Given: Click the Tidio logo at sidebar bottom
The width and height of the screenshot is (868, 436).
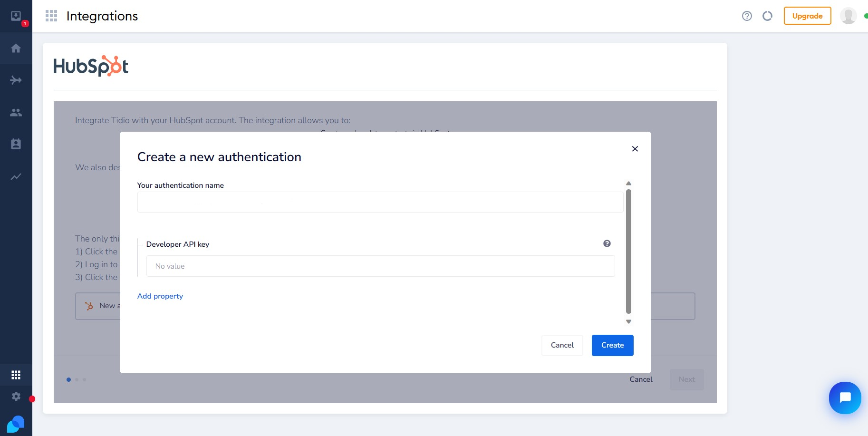Looking at the screenshot, I should 16,424.
